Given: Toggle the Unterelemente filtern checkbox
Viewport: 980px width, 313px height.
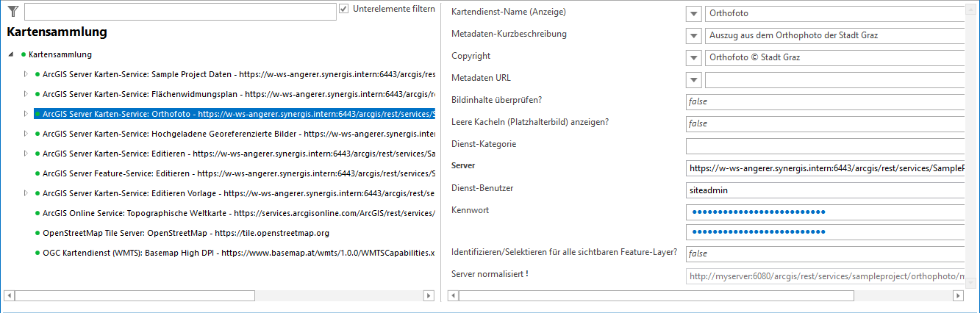Looking at the screenshot, I should pyautogui.click(x=343, y=9).
